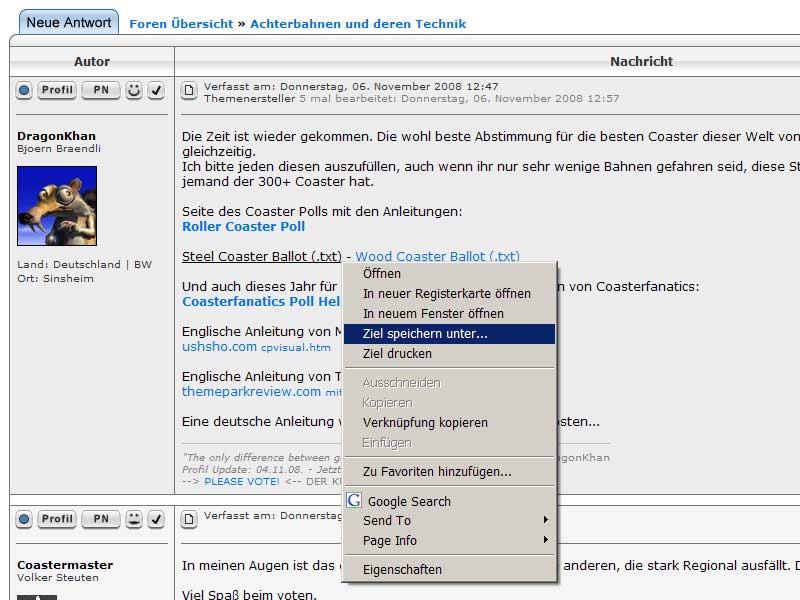Click the checkmark icon in Coastermaster's post
800x600 pixels.
156,519
